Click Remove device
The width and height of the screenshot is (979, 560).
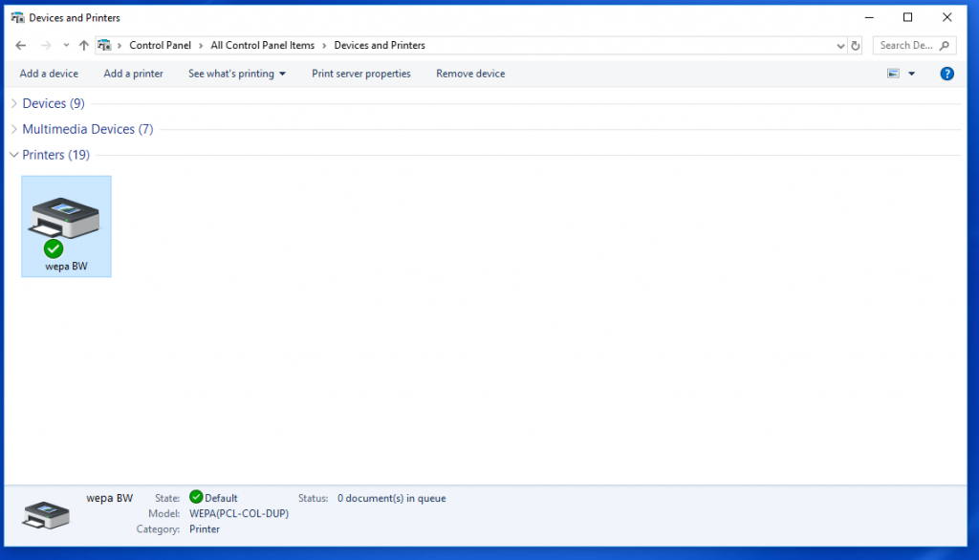click(470, 73)
